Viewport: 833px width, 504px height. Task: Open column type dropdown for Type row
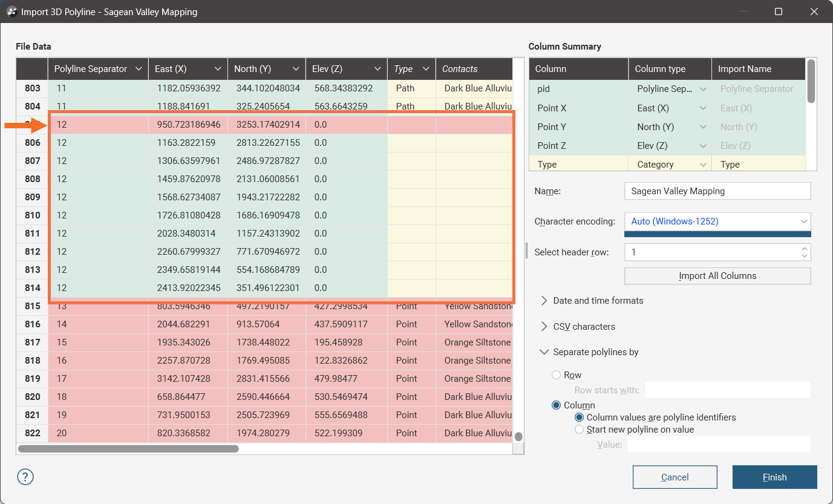tap(703, 165)
